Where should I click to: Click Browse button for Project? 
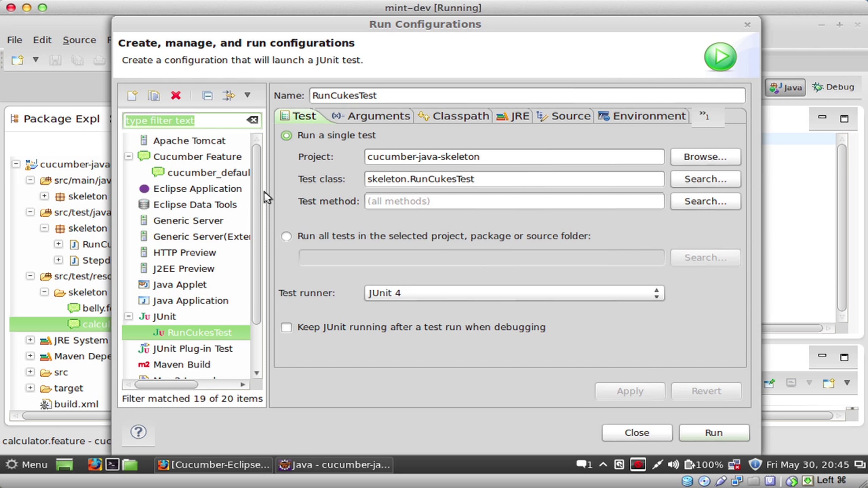[705, 157]
